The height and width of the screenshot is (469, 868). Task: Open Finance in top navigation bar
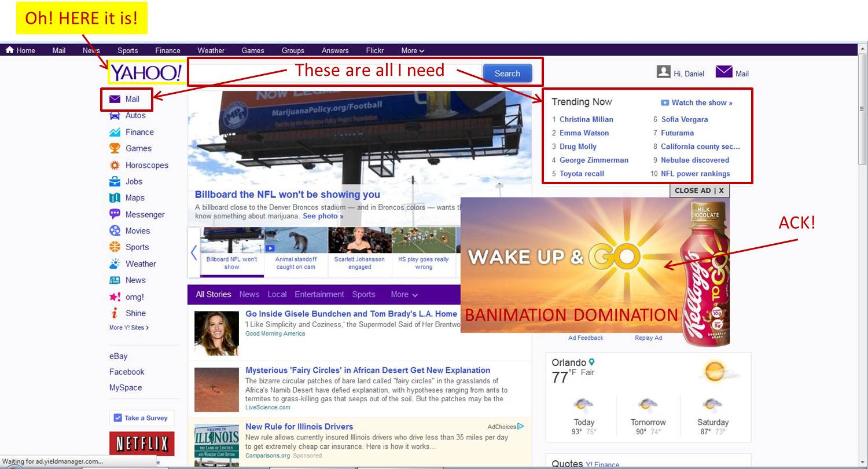[x=168, y=50]
